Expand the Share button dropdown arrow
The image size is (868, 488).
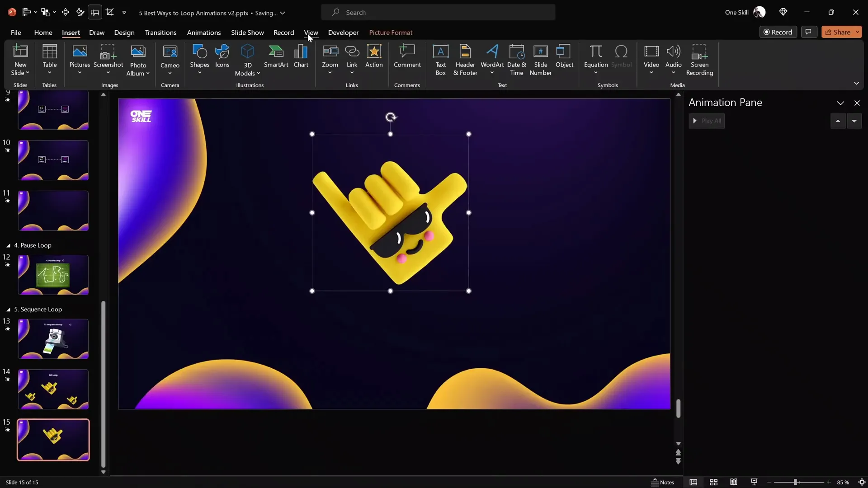click(858, 32)
